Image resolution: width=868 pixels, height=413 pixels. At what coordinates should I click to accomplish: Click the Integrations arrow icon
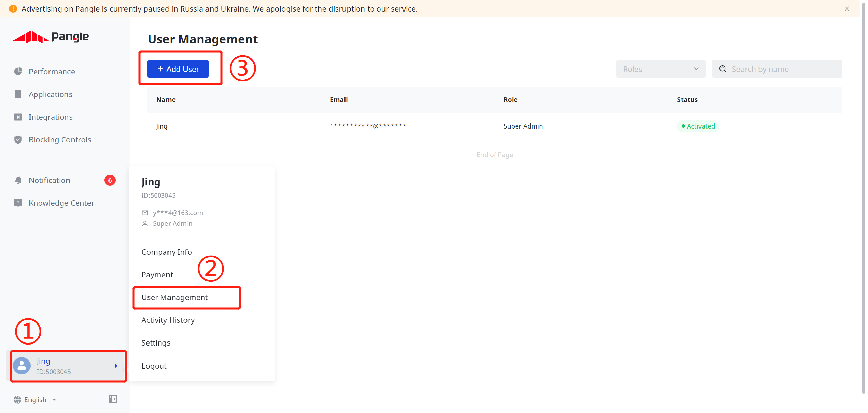click(x=18, y=117)
